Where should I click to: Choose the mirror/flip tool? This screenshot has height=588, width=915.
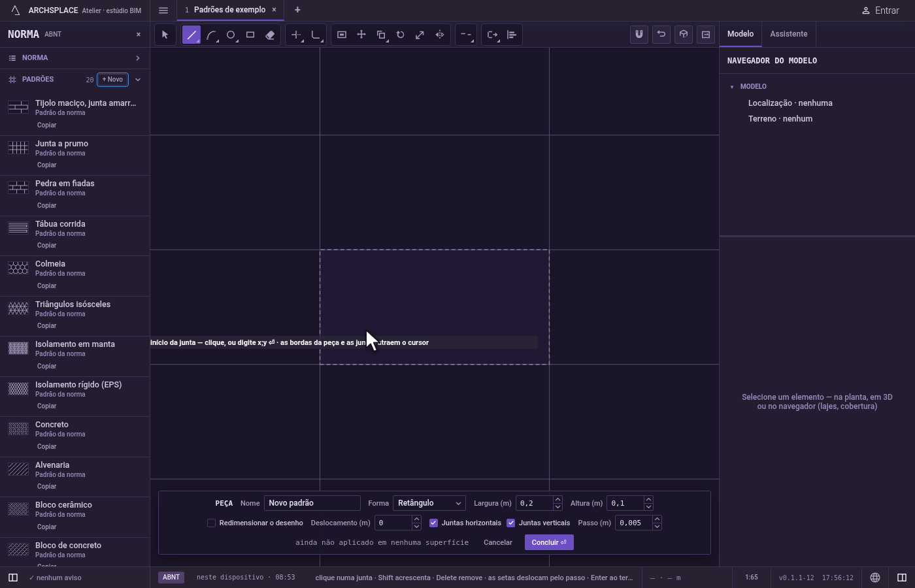pos(440,35)
